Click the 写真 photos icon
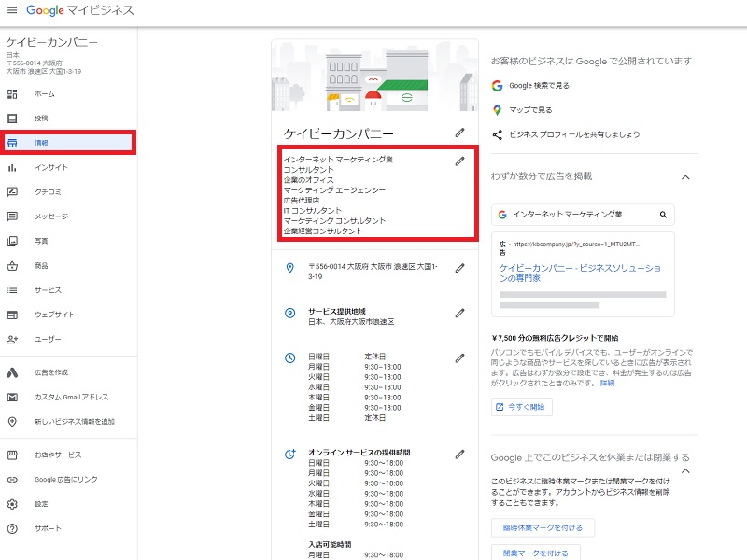747x560 pixels. [x=12, y=241]
